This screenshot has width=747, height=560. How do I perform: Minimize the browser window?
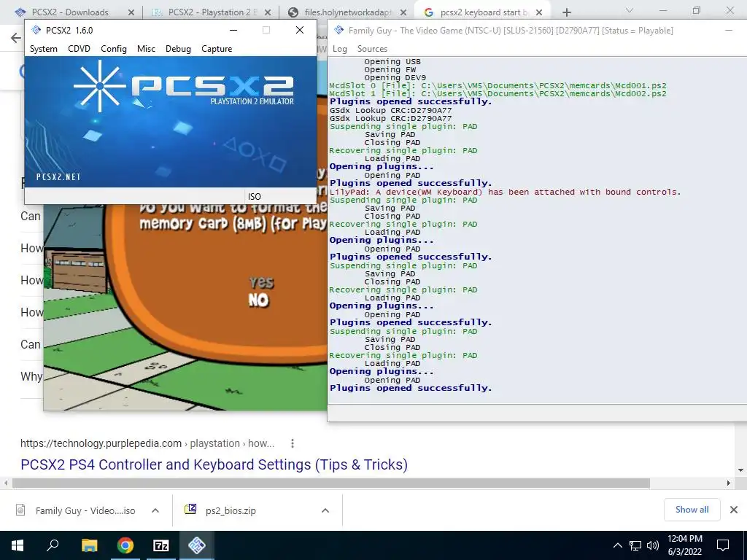point(663,10)
